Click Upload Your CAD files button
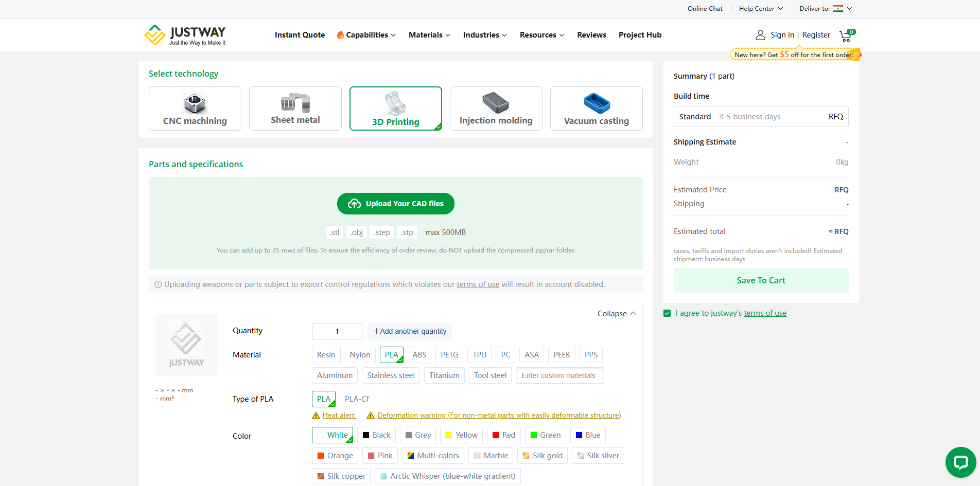 395,204
